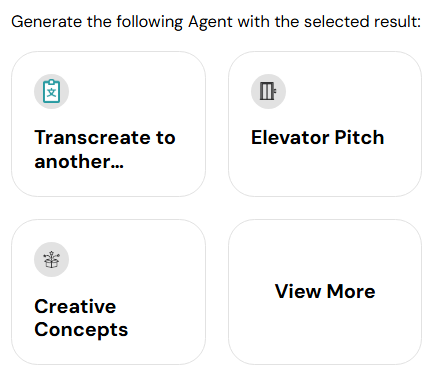The image size is (432, 377).
Task: Click the "Elevator Pitch" title text
Action: [x=317, y=137]
